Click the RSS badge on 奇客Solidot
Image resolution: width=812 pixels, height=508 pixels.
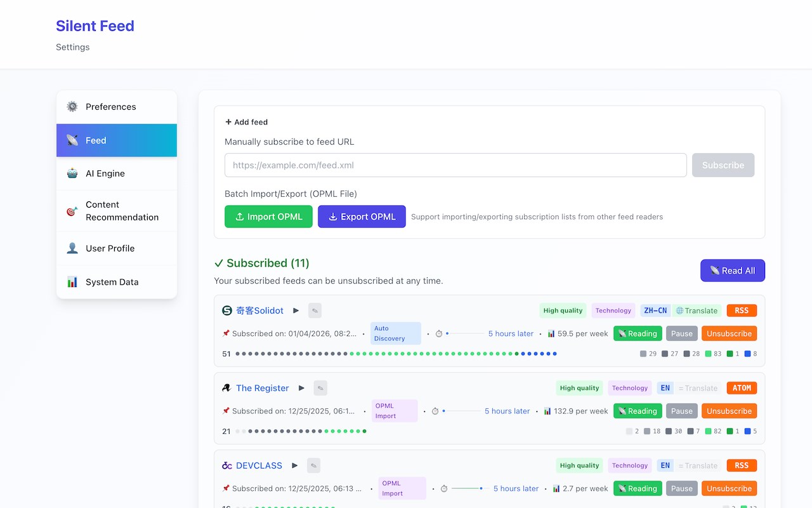[742, 311]
